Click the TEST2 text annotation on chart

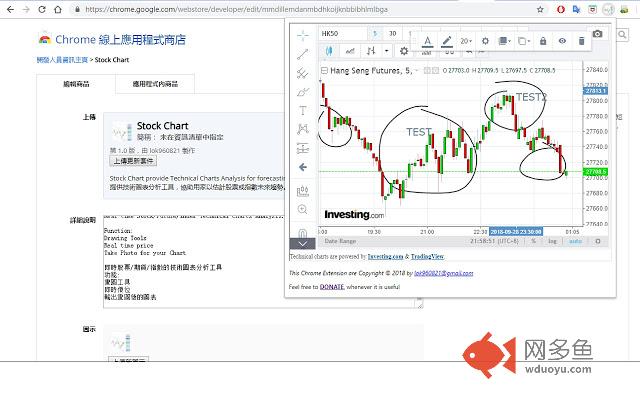tap(531, 97)
